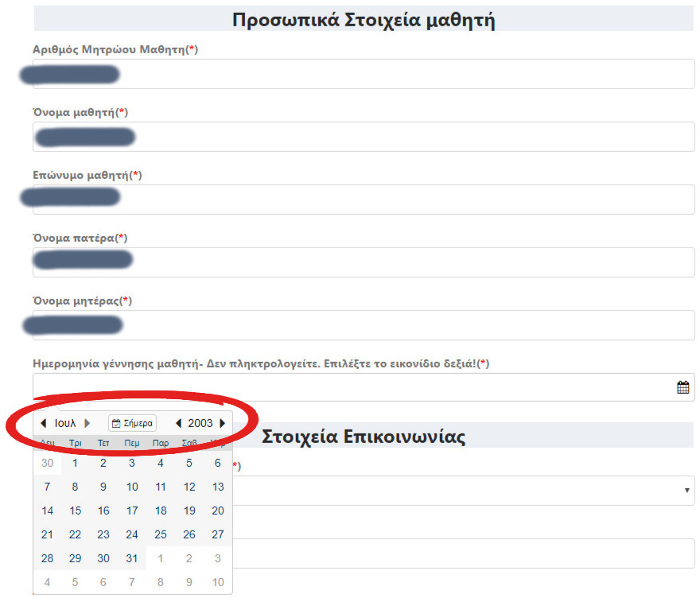Click the Ημερομηνία γέννησης date field

(350, 387)
